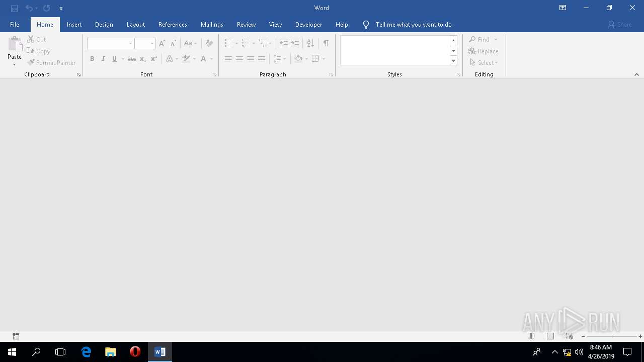This screenshot has width=644, height=362.
Task: Click the Undo arrow icon
Action: coord(29,8)
